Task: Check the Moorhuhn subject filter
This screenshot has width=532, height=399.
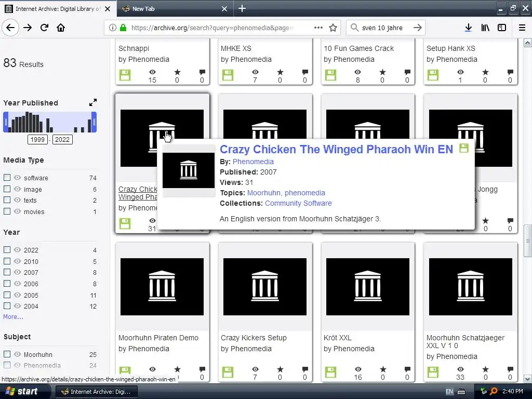Action: [7, 354]
